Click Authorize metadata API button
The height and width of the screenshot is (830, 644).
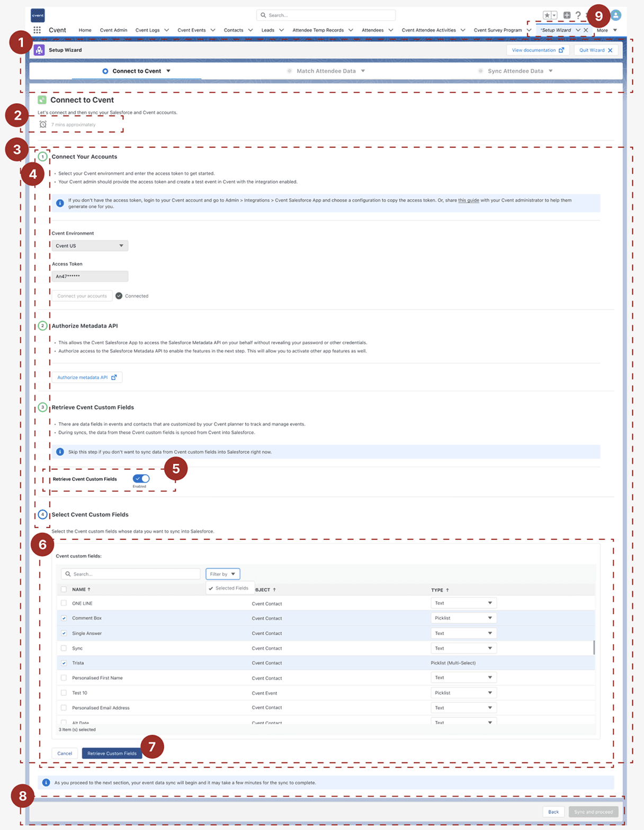tap(87, 377)
